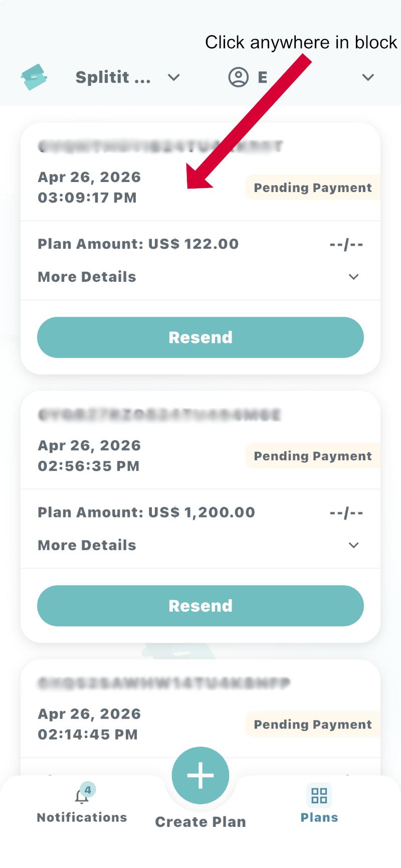Select the Plans tab label
The width and height of the screenshot is (401, 868).
click(319, 817)
